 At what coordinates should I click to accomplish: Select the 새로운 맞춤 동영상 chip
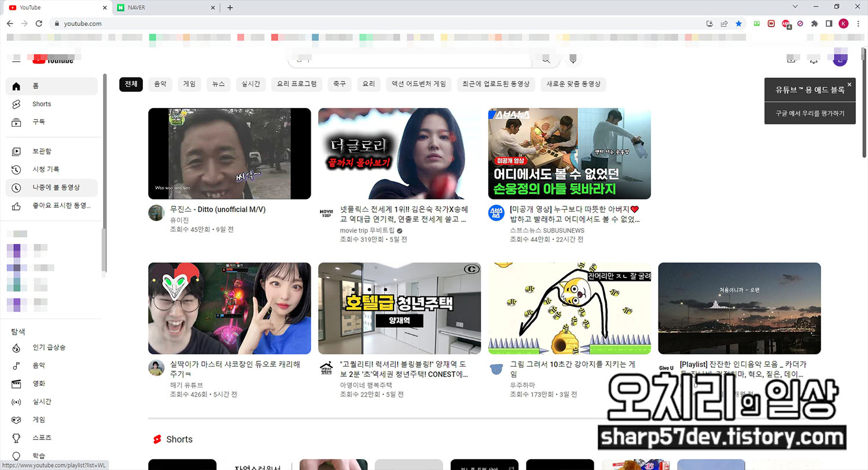[x=574, y=84]
